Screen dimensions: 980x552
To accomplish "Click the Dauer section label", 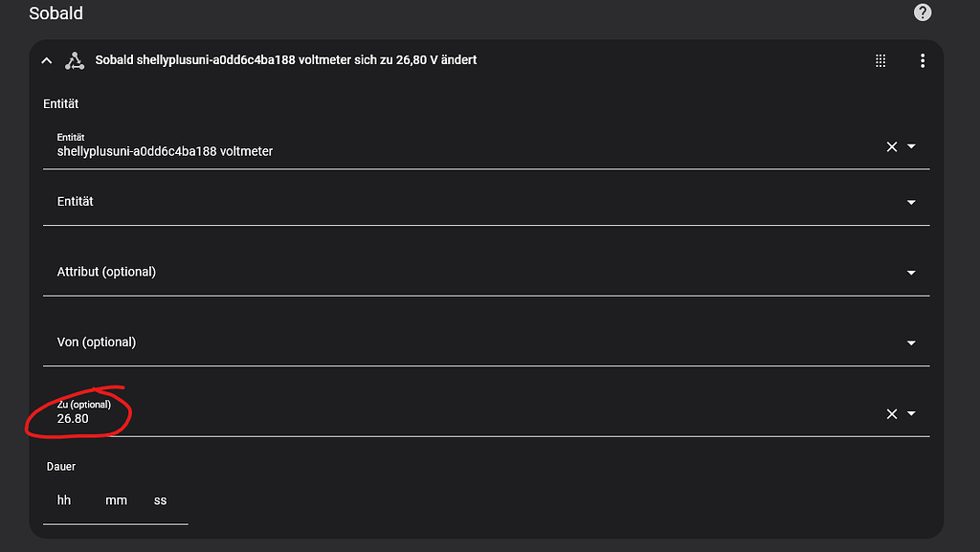I will coord(61,466).
